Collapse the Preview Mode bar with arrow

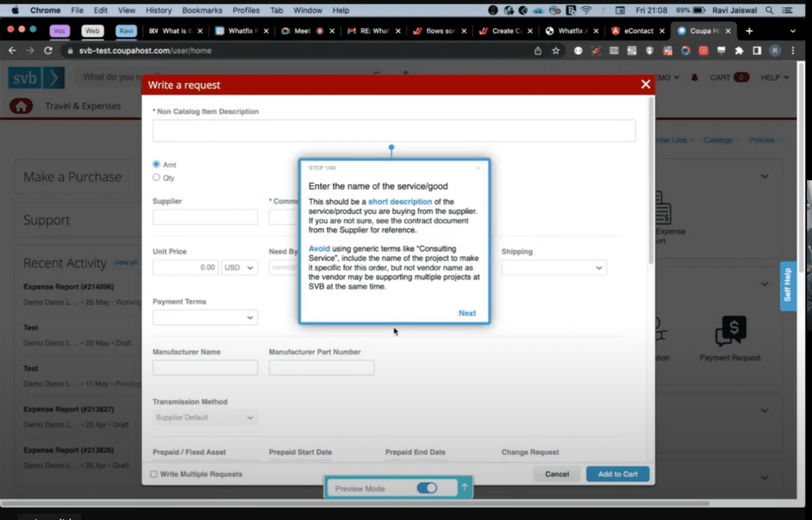(x=465, y=487)
